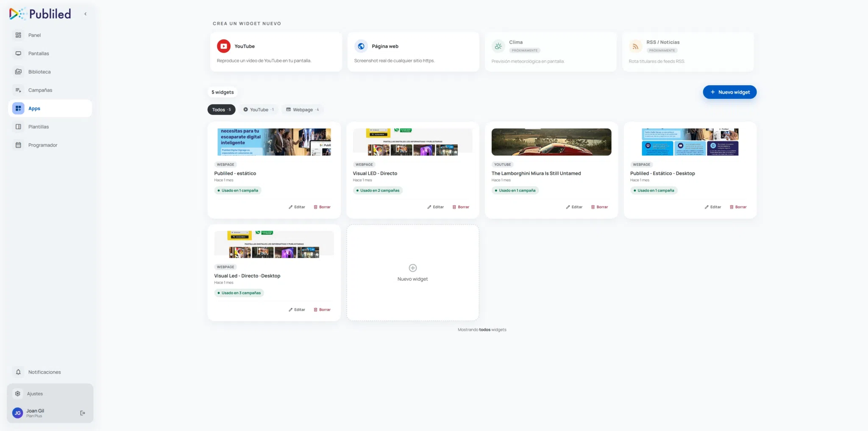Filter widgets by YouTube tab
The image size is (868, 431).
point(259,110)
